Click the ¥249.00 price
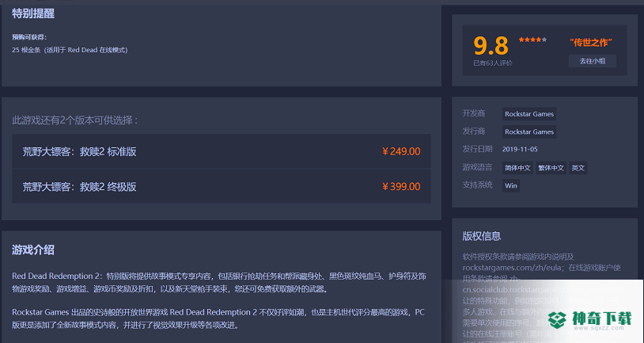The image size is (644, 343). pyautogui.click(x=401, y=151)
